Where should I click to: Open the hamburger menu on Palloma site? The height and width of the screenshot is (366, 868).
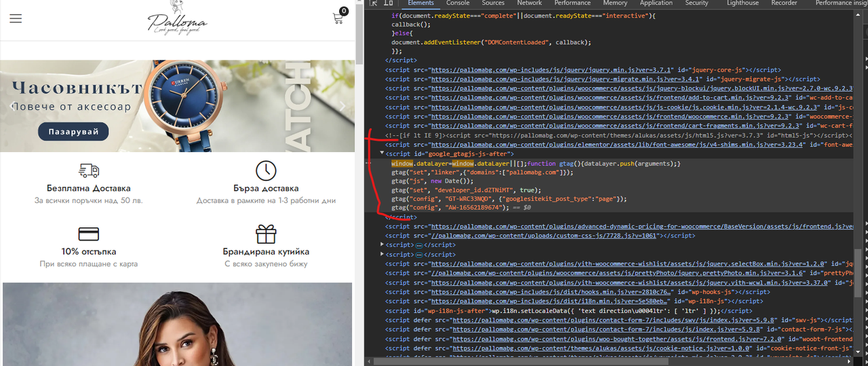(x=16, y=18)
